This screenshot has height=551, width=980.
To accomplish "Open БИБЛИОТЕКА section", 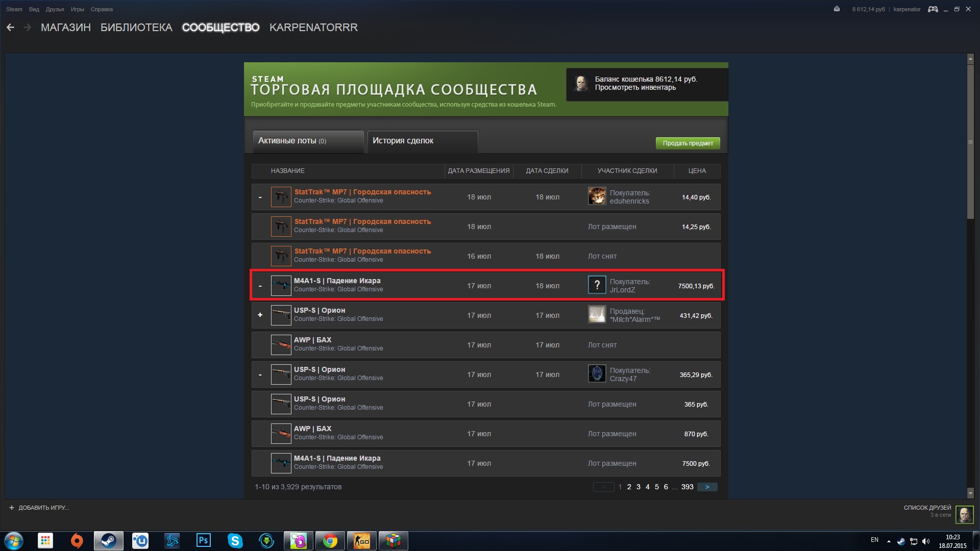I will (x=136, y=28).
